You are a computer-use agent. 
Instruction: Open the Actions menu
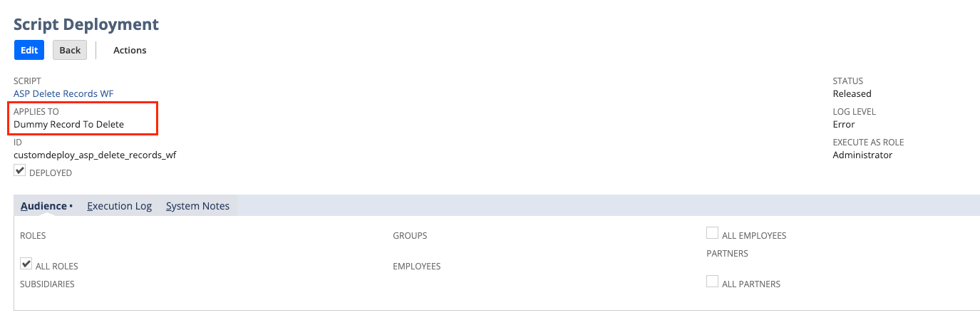pyautogui.click(x=130, y=50)
